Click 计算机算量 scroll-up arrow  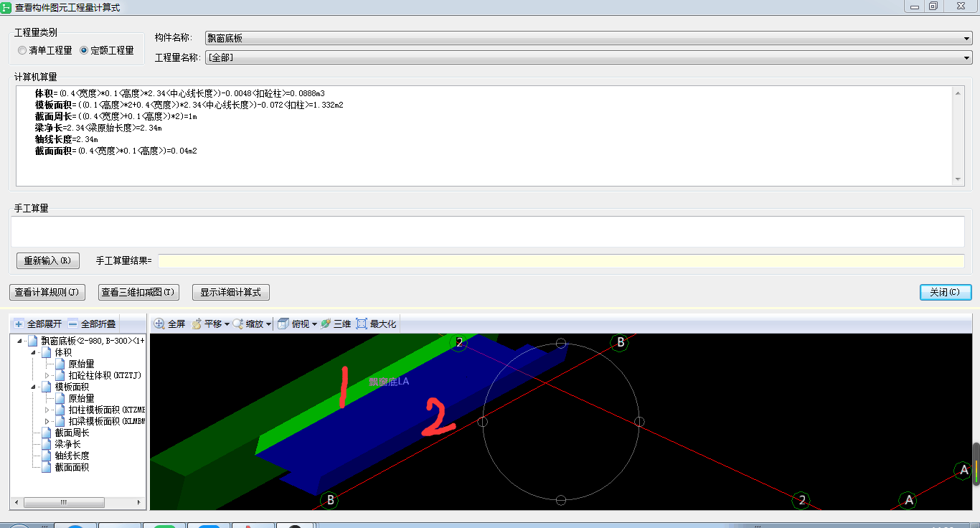click(958, 92)
